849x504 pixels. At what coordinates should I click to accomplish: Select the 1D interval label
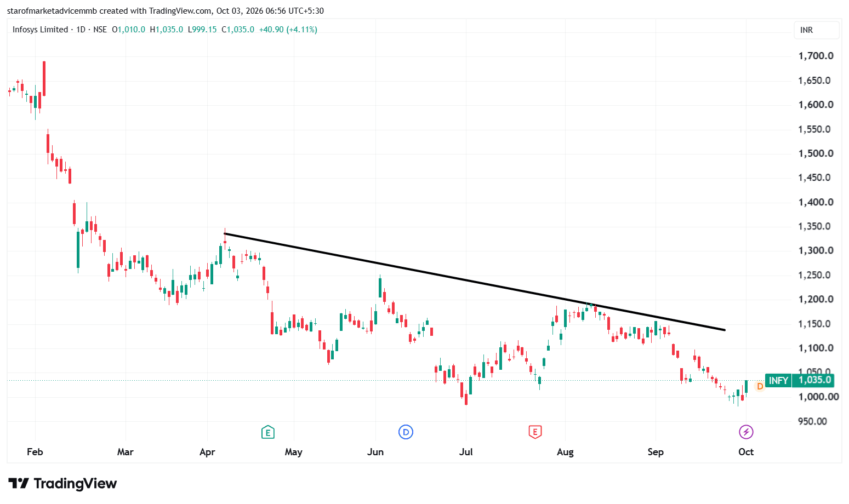click(81, 30)
